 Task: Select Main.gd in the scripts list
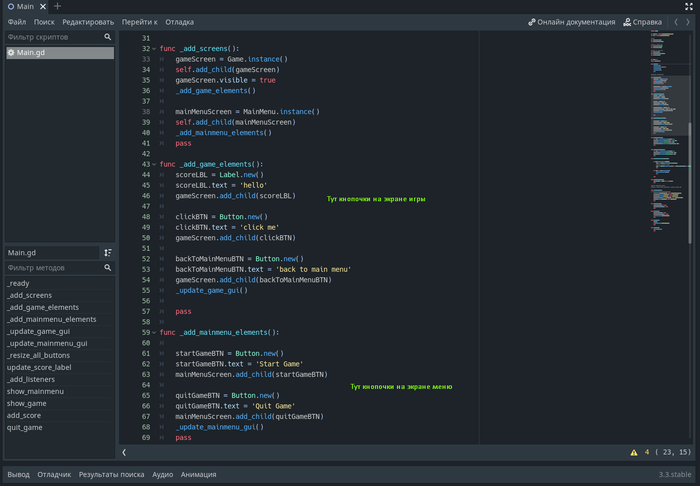tap(30, 52)
